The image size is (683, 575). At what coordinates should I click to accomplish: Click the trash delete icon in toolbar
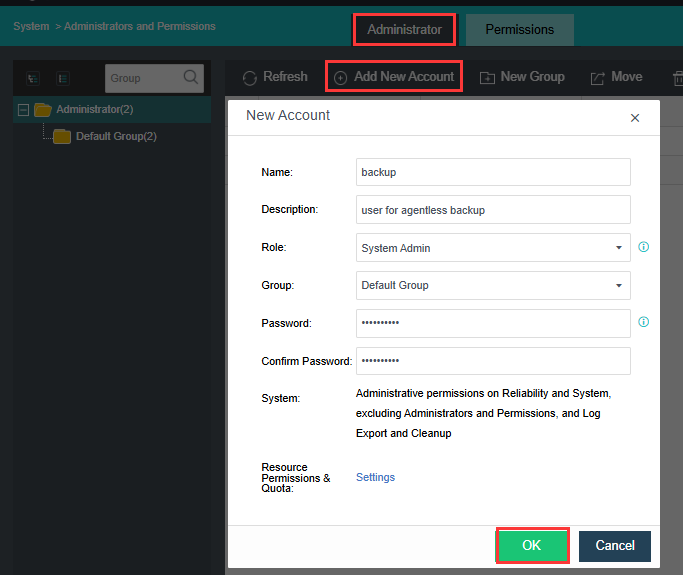coord(677,77)
